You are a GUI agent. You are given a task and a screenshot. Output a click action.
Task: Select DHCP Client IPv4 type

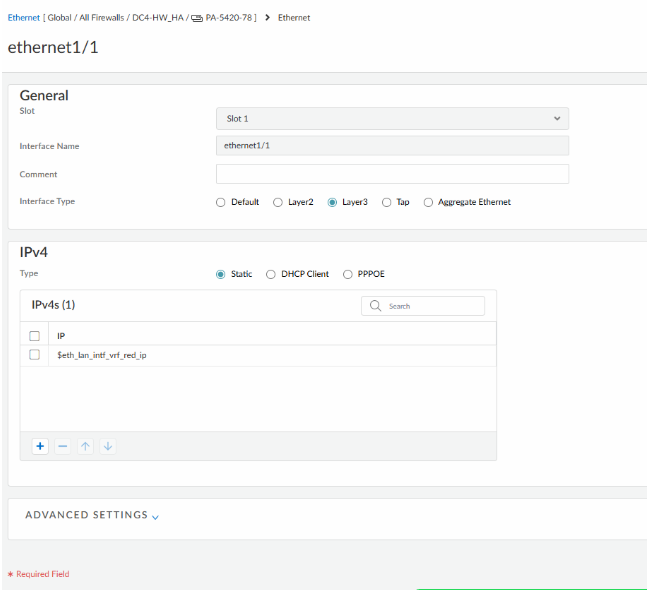(271, 274)
